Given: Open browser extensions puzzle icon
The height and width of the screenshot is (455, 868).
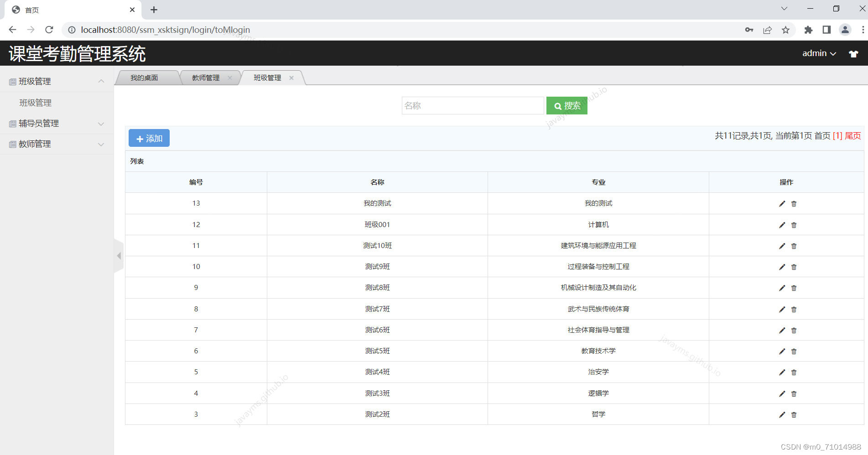Looking at the screenshot, I should point(808,30).
